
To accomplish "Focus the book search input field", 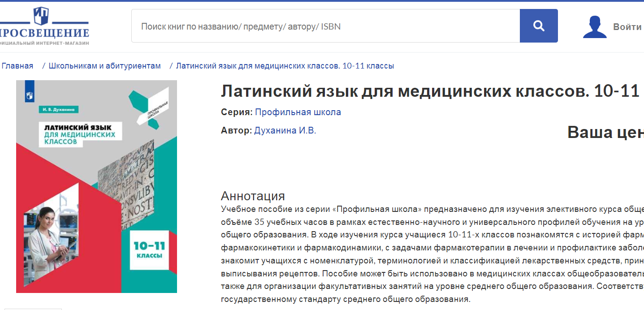I will pyautogui.click(x=325, y=26).
